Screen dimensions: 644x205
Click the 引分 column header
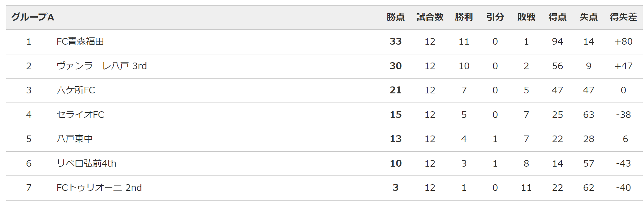[495, 17]
